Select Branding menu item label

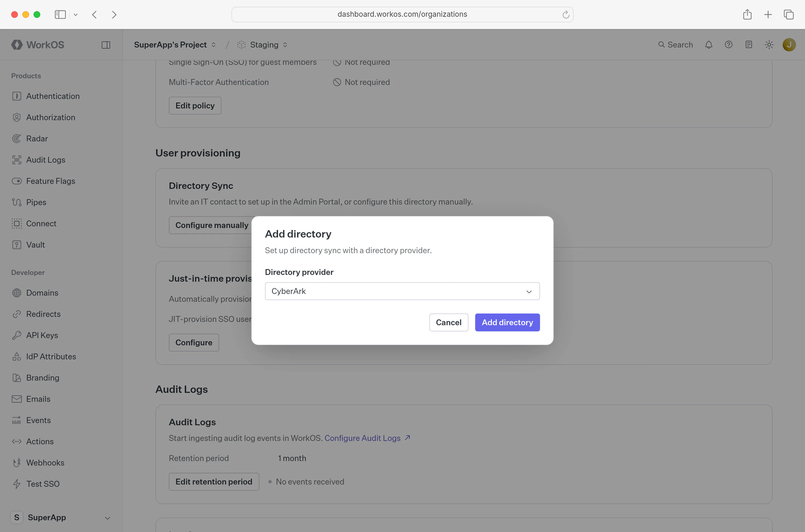point(43,378)
